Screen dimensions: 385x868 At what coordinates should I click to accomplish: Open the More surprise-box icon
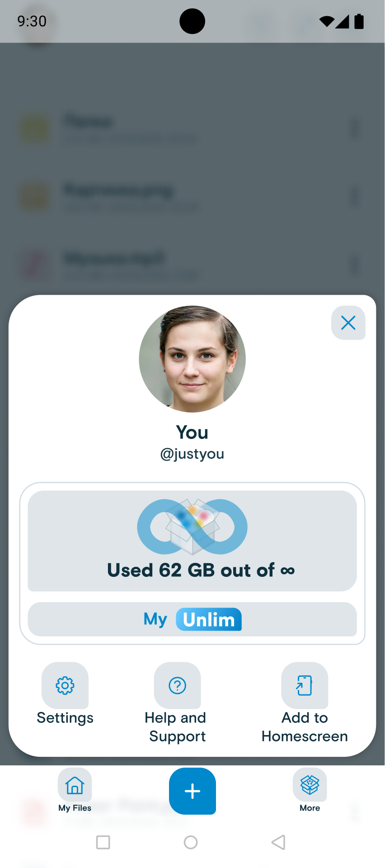[310, 785]
